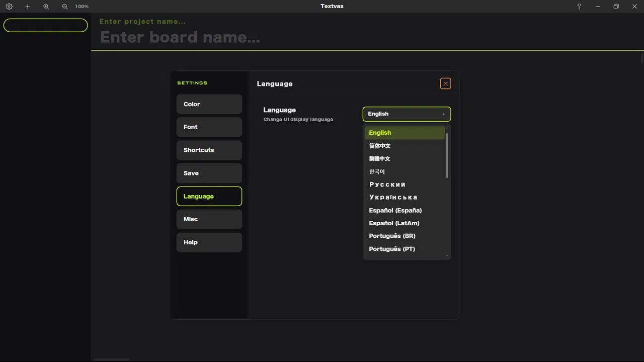Viewport: 644px width, 362px height.
Task: Close the settings dialog with the X
Action: (445, 83)
